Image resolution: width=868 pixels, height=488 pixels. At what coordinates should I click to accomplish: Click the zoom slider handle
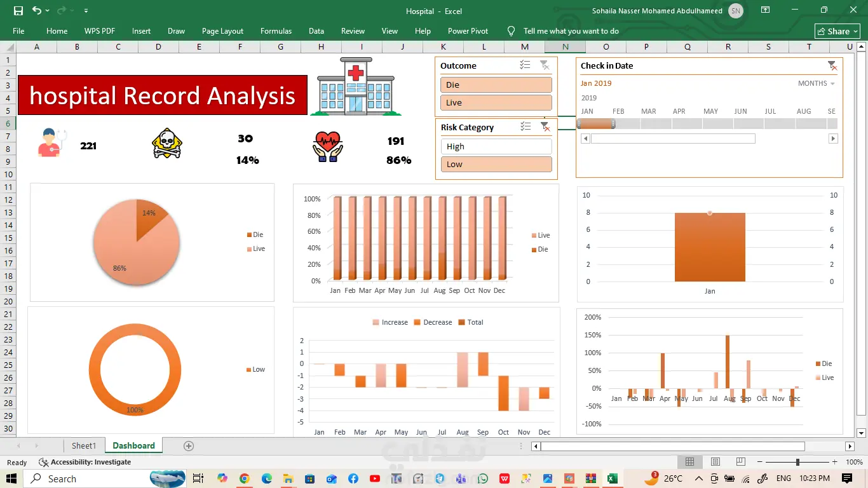(x=797, y=462)
